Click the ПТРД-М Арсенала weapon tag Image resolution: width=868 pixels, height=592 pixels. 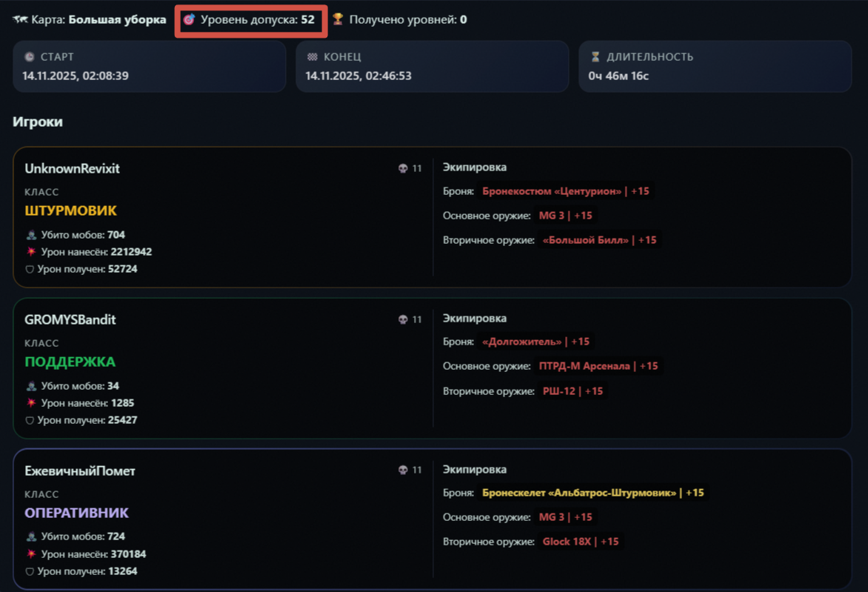(598, 366)
